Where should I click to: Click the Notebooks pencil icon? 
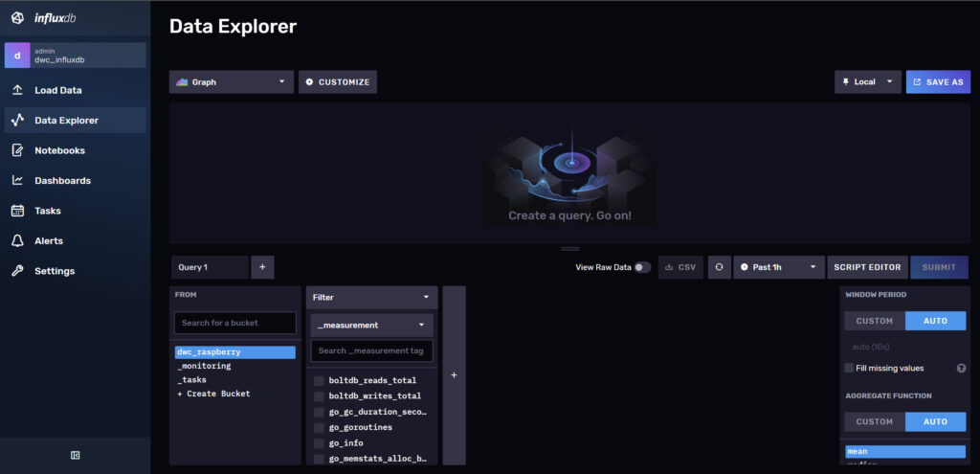pos(17,150)
